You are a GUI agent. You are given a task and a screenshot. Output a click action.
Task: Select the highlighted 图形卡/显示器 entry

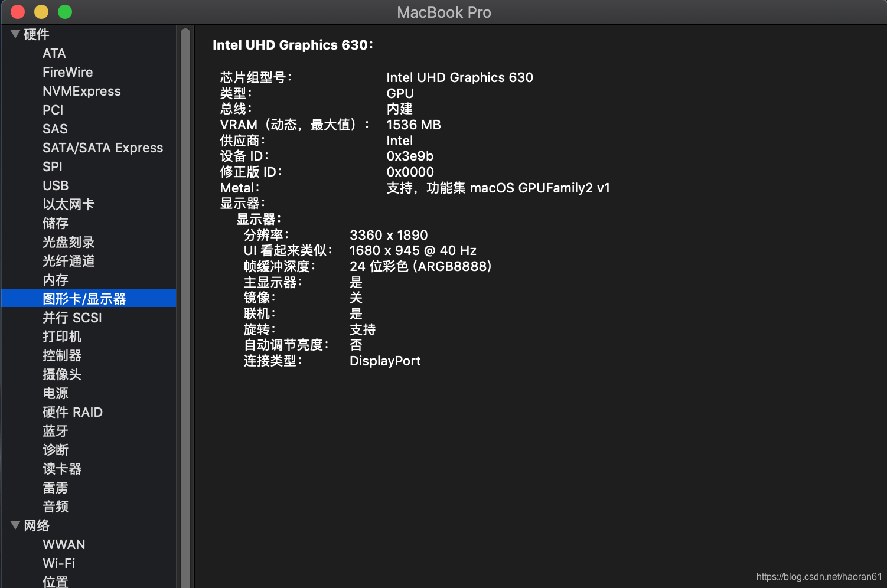tap(89, 298)
